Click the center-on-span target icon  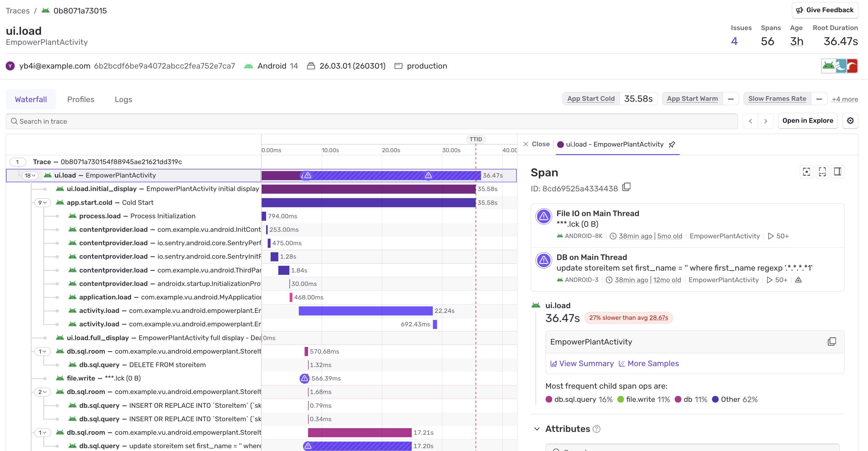tap(806, 172)
